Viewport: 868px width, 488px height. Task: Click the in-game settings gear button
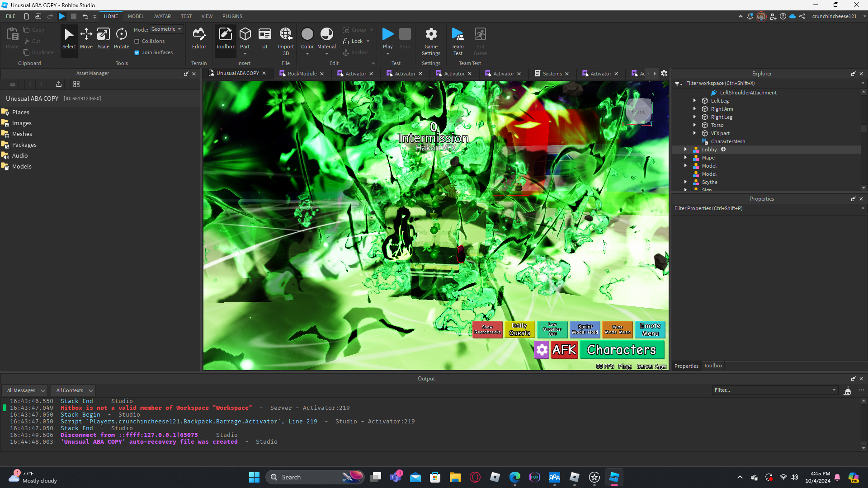point(542,350)
